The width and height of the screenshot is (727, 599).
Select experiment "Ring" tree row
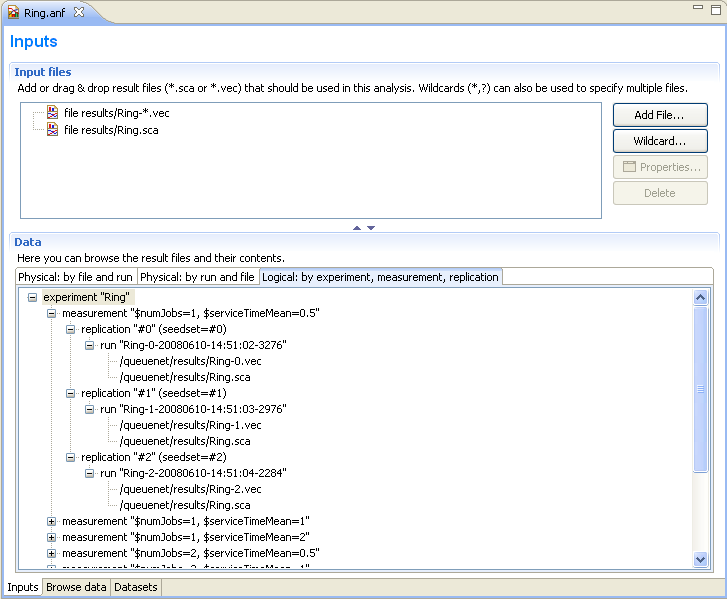coord(86,297)
